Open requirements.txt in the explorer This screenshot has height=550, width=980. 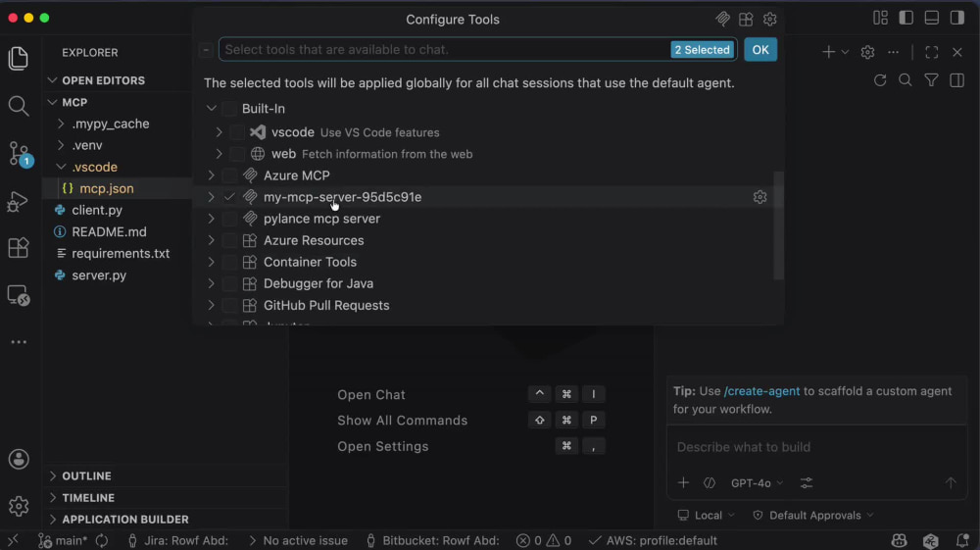pyautogui.click(x=121, y=254)
